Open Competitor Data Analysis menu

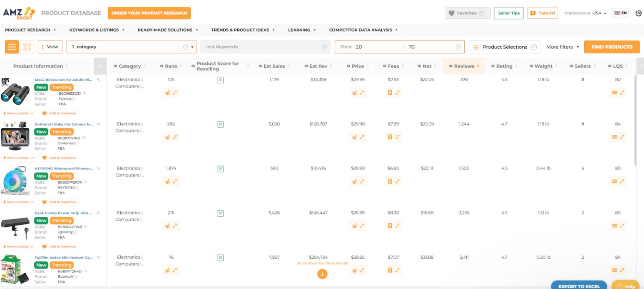point(363,30)
